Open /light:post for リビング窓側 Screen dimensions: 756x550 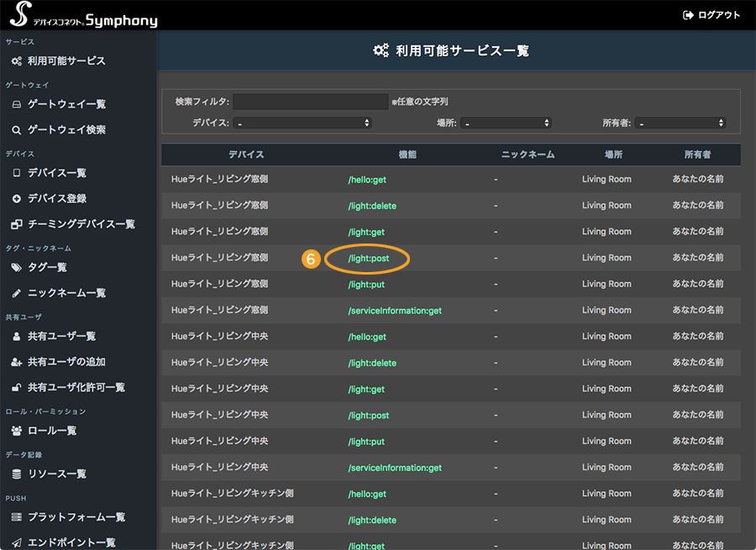coord(369,259)
